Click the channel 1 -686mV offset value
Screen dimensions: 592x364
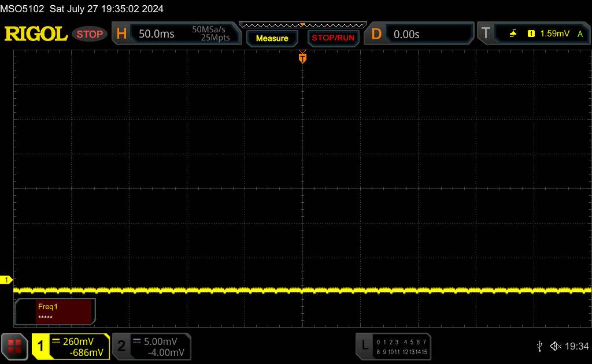[x=87, y=352]
